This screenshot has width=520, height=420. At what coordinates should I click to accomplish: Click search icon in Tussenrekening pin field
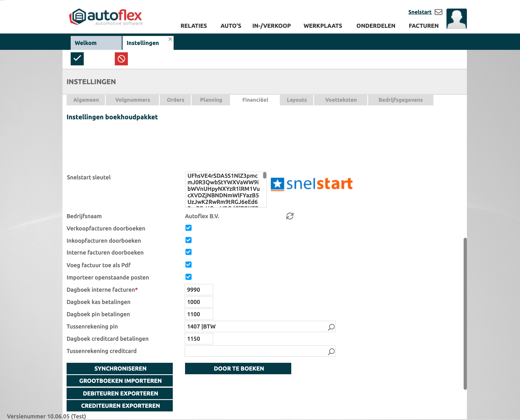click(331, 327)
